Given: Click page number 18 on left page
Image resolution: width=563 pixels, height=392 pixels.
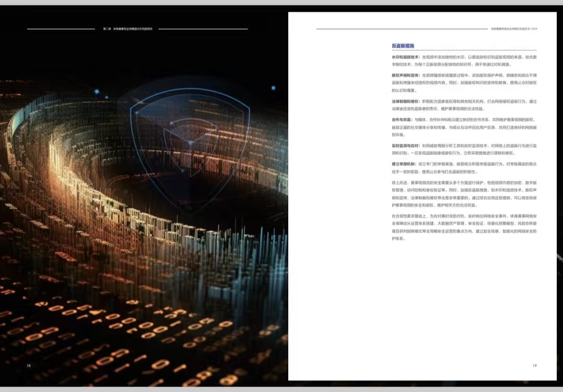Looking at the screenshot, I should click(x=29, y=365).
